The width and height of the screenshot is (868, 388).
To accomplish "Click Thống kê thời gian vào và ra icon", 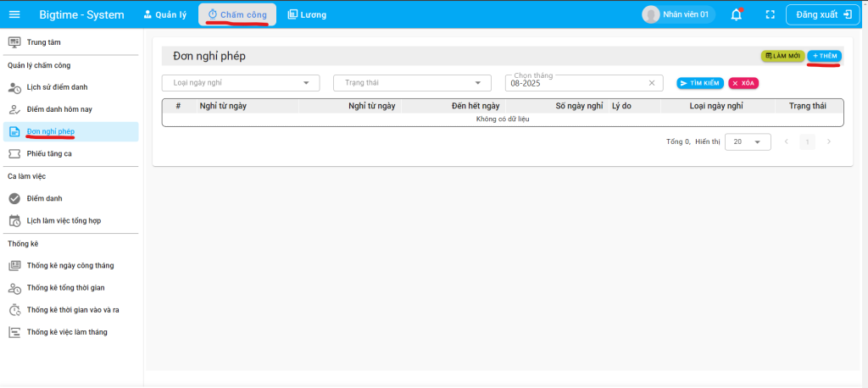I will tap(14, 310).
